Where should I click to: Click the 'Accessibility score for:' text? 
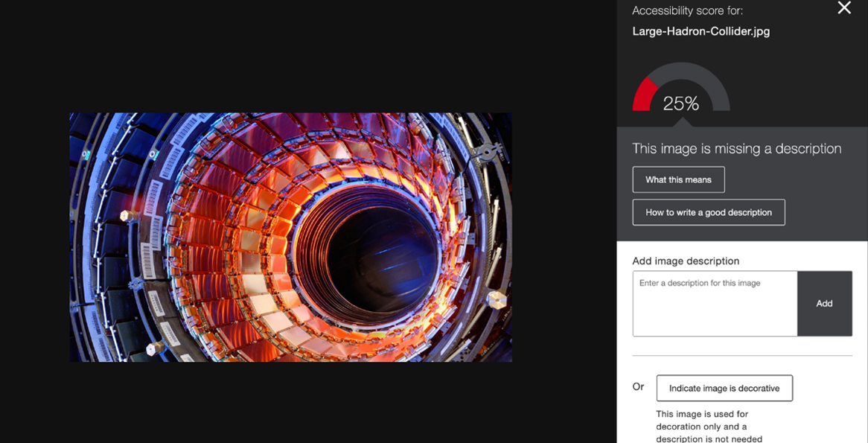(x=688, y=10)
